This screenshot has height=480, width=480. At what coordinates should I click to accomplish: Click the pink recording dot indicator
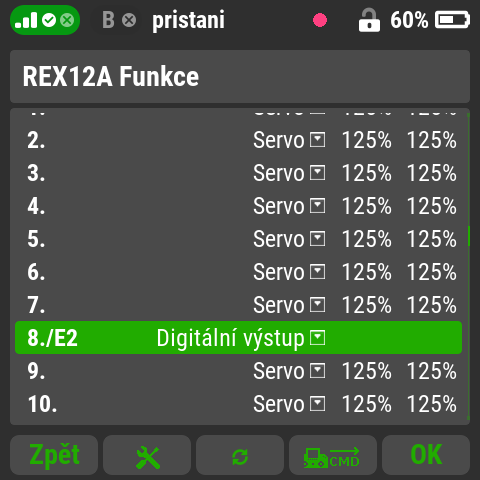click(320, 20)
